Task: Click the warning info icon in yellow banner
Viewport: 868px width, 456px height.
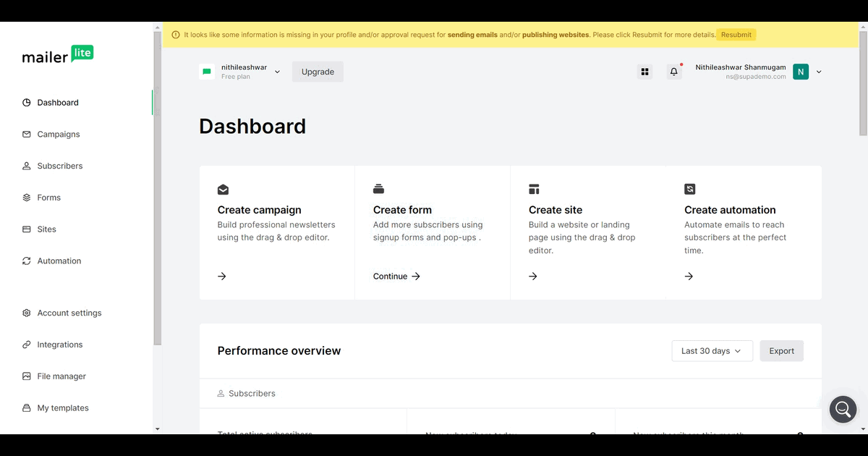Action: coord(176,35)
